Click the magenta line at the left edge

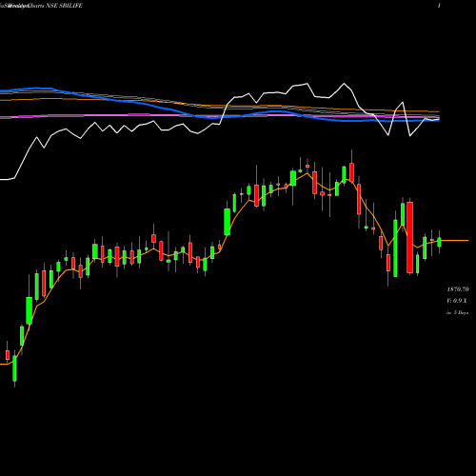coord(3,118)
